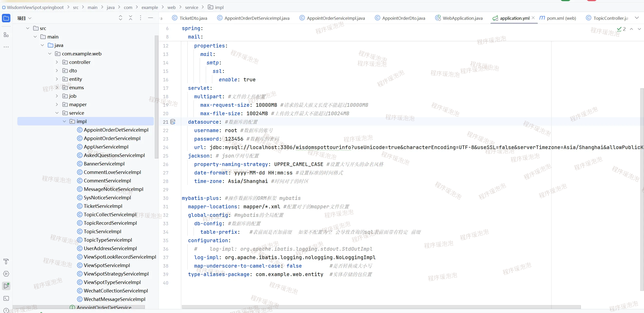This screenshot has width=644, height=313.
Task: Click the datasource gutter icon on line 21
Action: 173,122
